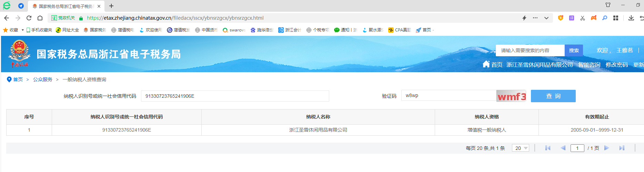
Task: Click the blue 查询 query button
Action: (x=553, y=96)
